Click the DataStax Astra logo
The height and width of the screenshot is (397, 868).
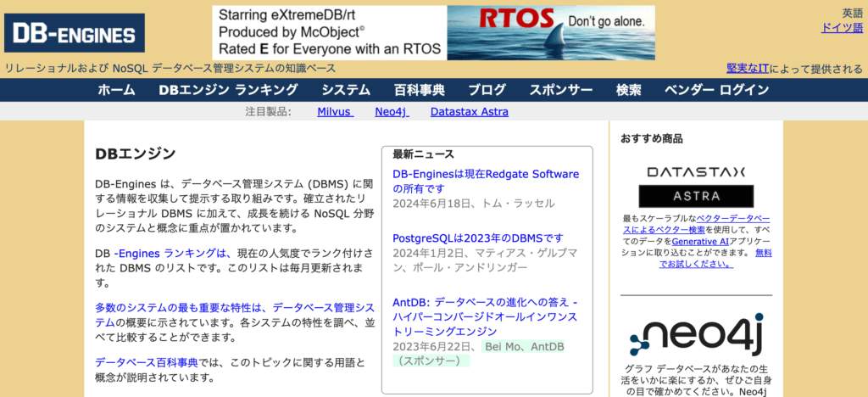(x=696, y=187)
